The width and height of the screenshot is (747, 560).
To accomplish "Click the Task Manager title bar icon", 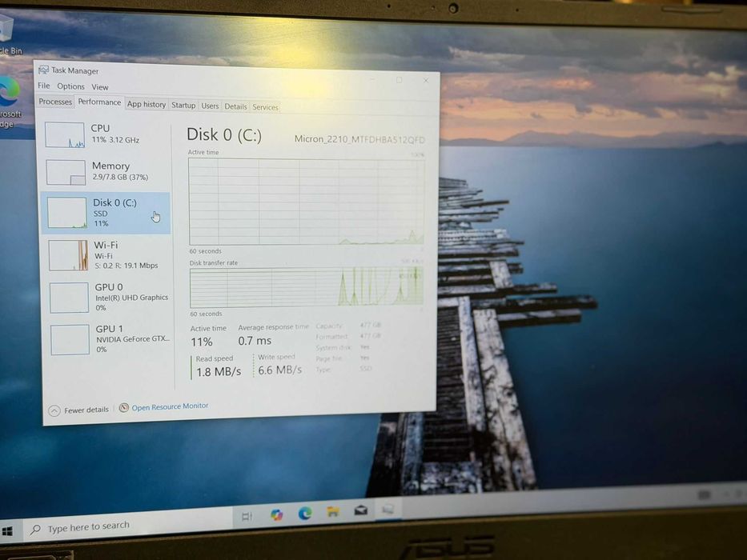I will click(x=43, y=70).
